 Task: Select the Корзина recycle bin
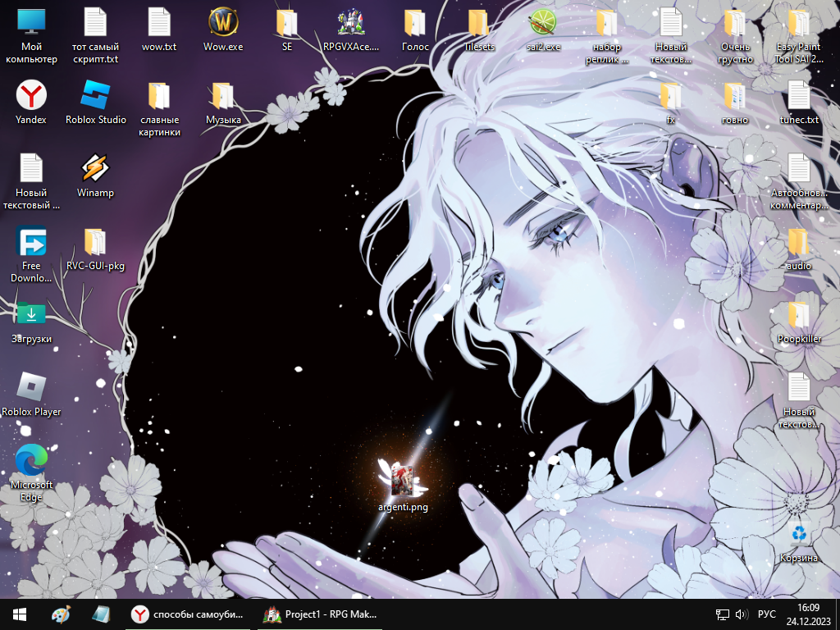799,541
